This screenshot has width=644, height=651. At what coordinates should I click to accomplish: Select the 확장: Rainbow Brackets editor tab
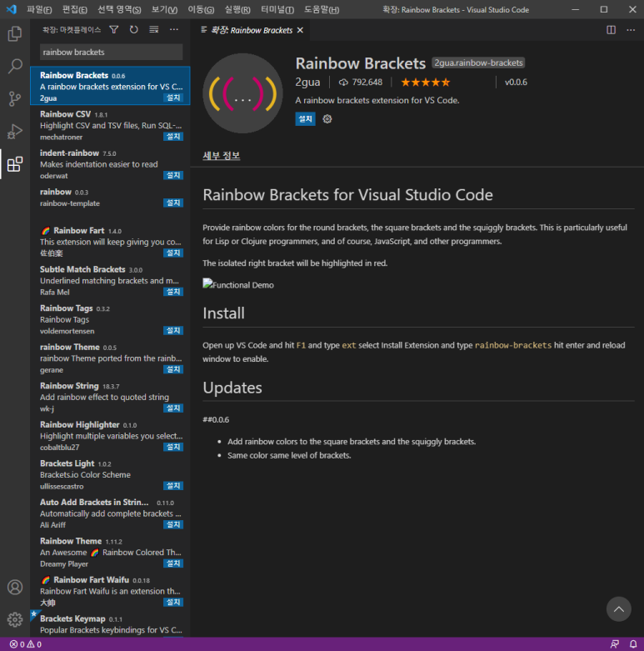(x=252, y=30)
